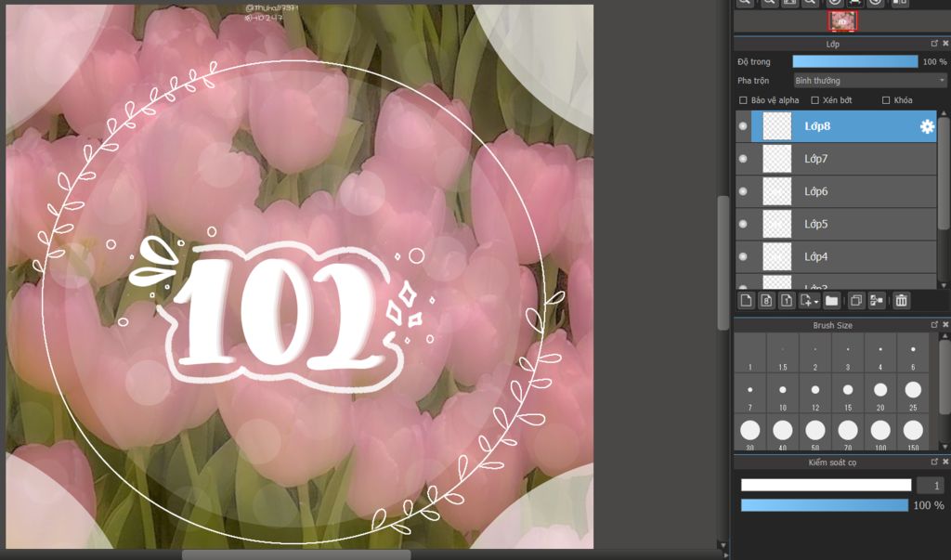Image resolution: width=951 pixels, height=560 pixels.
Task: Click the canvas horizontal scrollbar thumb
Action: tap(296, 555)
